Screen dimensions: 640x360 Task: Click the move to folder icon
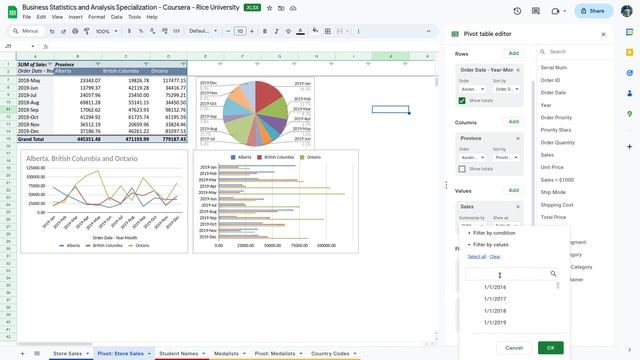coord(281,8)
